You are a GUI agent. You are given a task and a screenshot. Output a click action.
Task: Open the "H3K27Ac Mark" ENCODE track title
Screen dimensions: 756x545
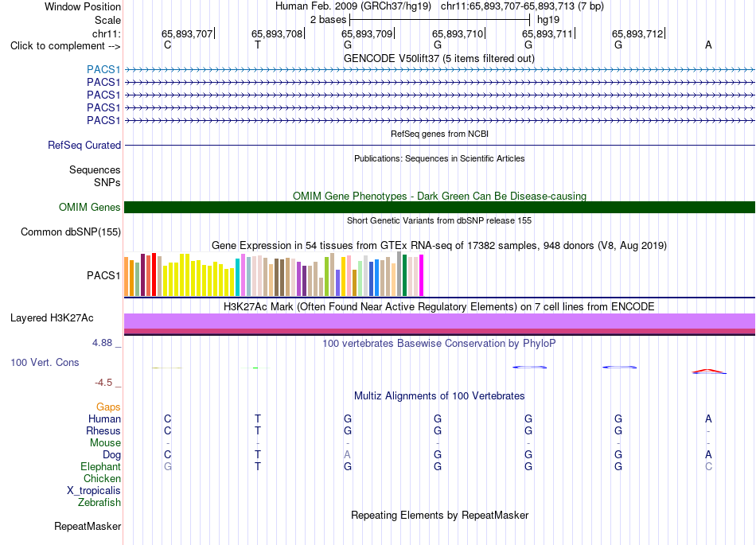tap(439, 306)
